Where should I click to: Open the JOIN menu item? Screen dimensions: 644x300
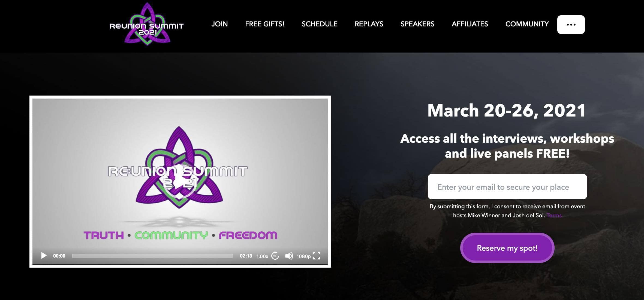pos(219,24)
